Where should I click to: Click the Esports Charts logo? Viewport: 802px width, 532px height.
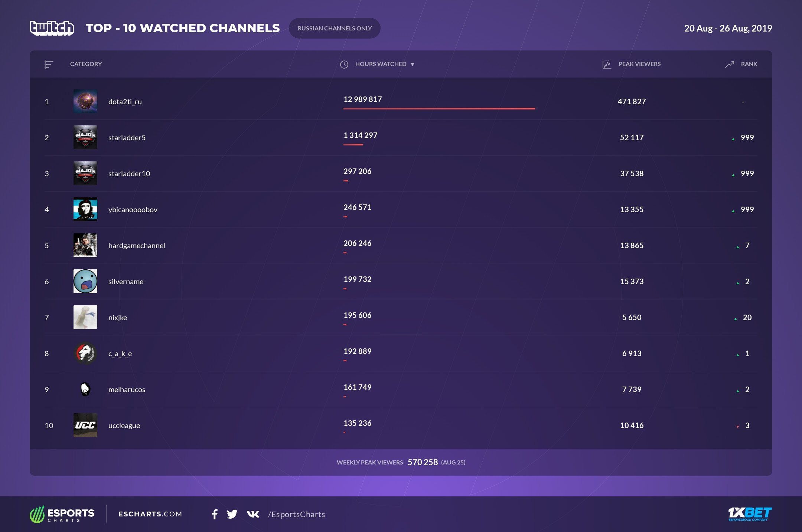[x=62, y=514]
